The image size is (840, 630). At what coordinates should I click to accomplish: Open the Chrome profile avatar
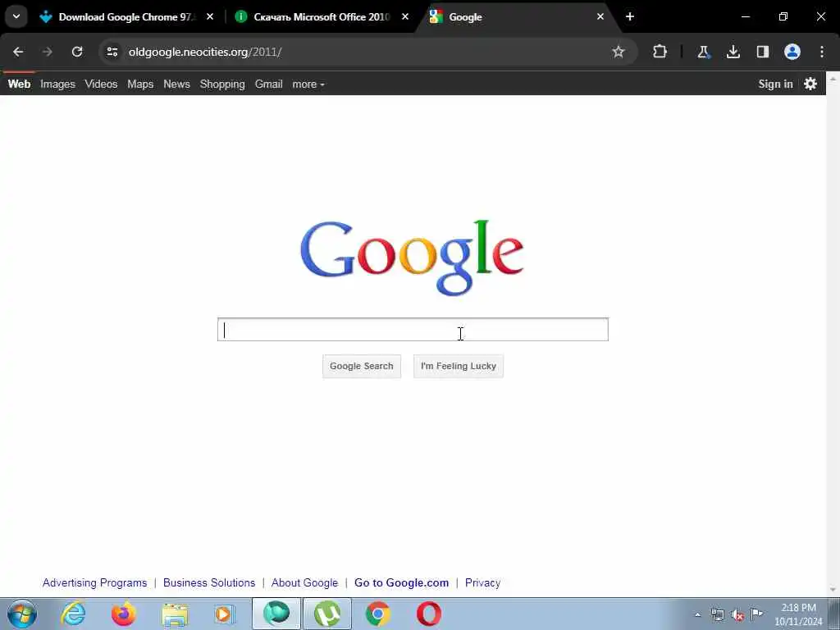click(792, 52)
